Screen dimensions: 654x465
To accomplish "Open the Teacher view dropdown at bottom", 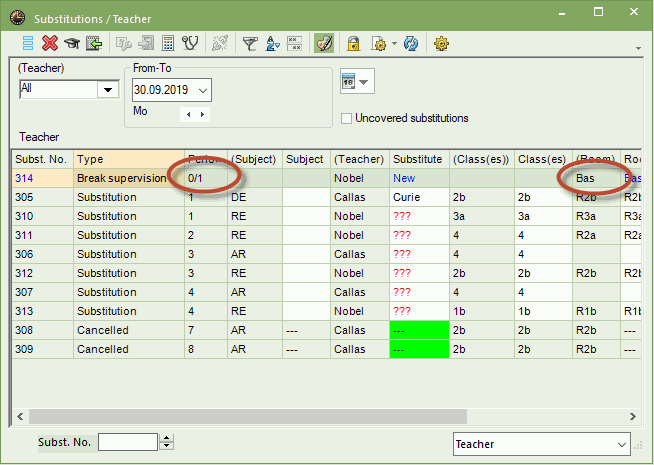I will pos(623,443).
